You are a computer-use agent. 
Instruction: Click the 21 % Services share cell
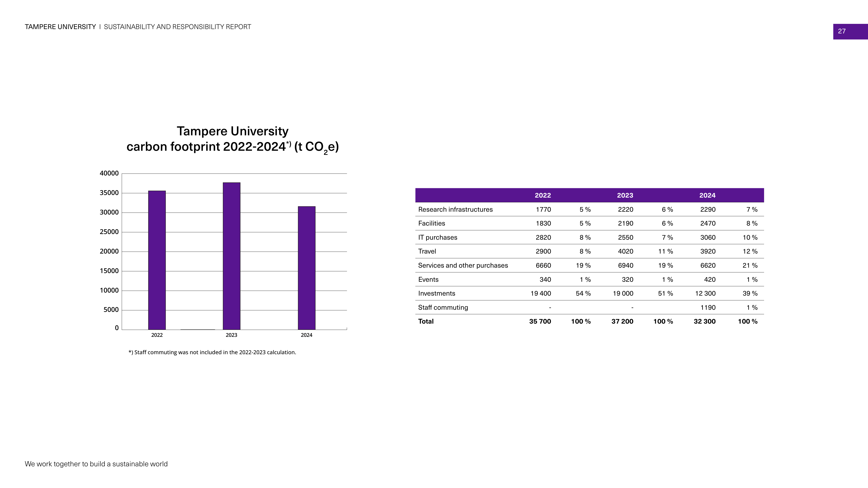[x=750, y=265]
